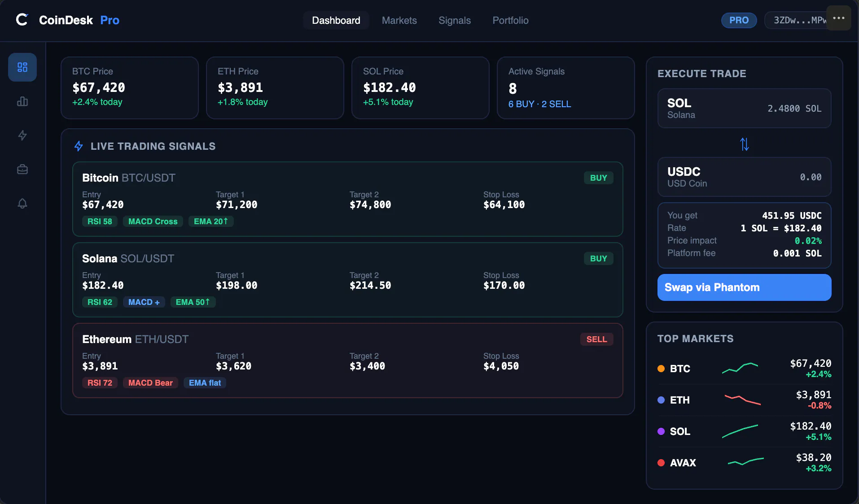Click the MACD Cross indicator tag

153,222
